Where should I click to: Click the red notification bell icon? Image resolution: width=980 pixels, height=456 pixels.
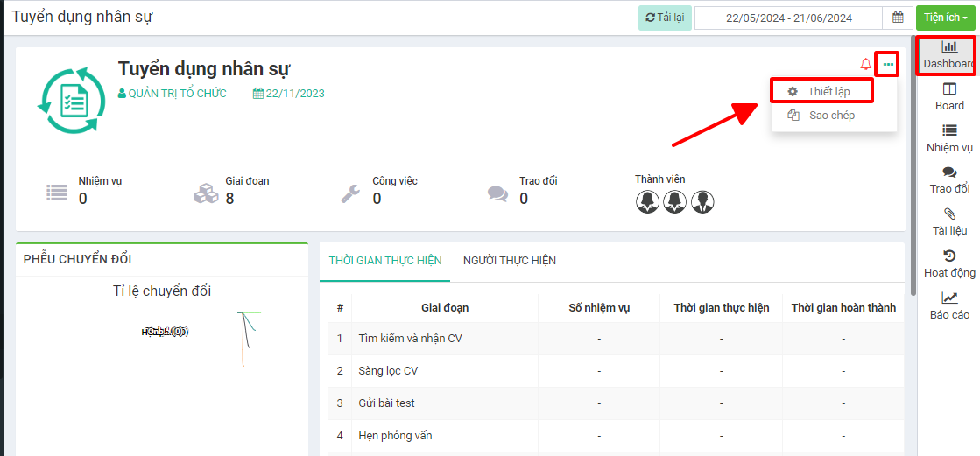coord(865,64)
